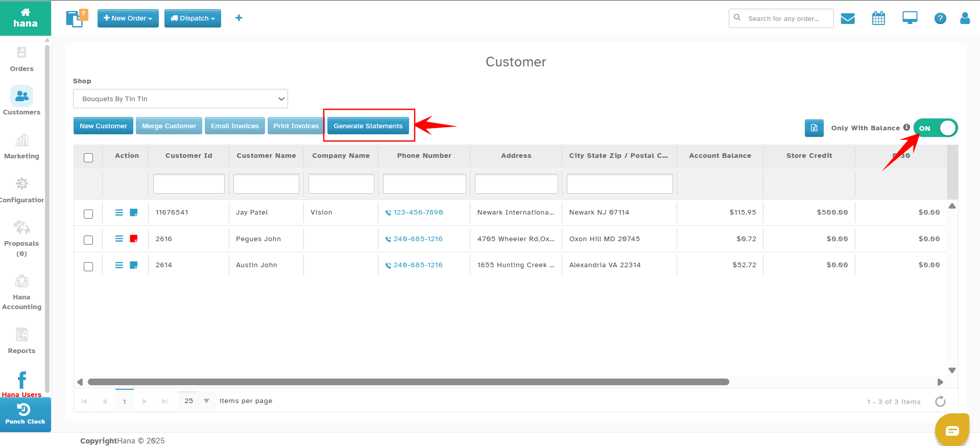Screen dimensions: 980x446
Task: Sort by Store Credit column header
Action: pos(809,156)
